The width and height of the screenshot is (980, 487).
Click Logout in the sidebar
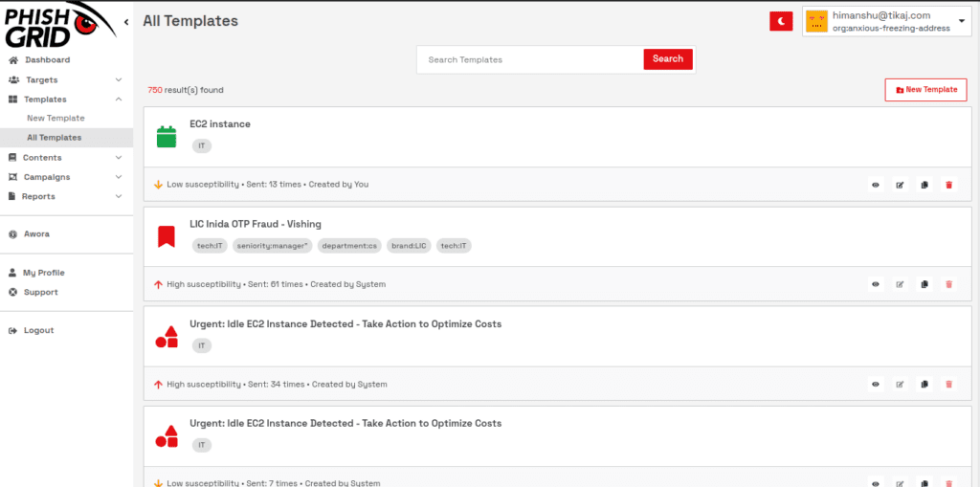38,331
